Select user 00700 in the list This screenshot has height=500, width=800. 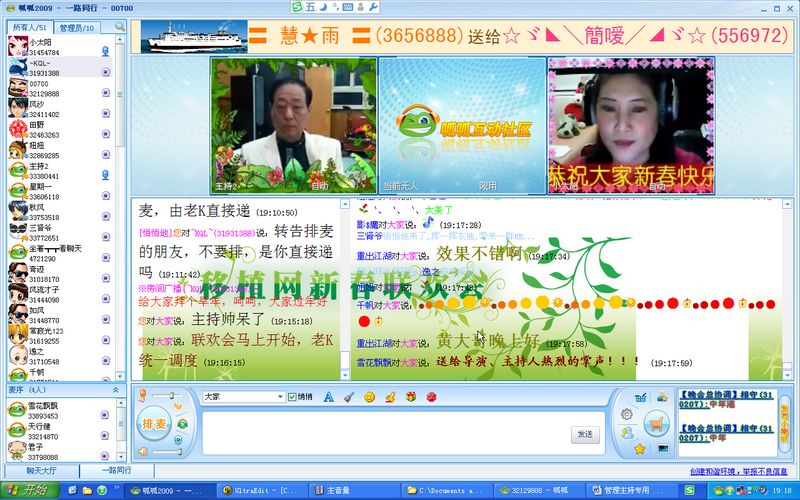pos(60,89)
